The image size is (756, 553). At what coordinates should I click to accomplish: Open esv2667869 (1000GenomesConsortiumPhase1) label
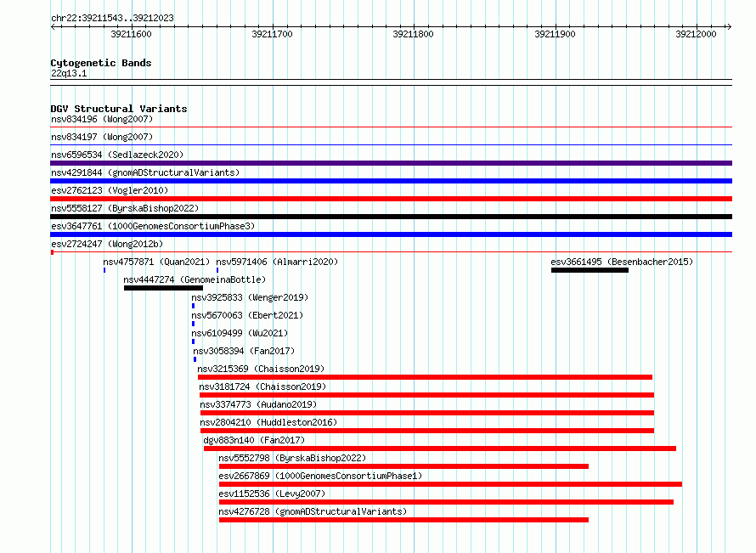pos(320,476)
